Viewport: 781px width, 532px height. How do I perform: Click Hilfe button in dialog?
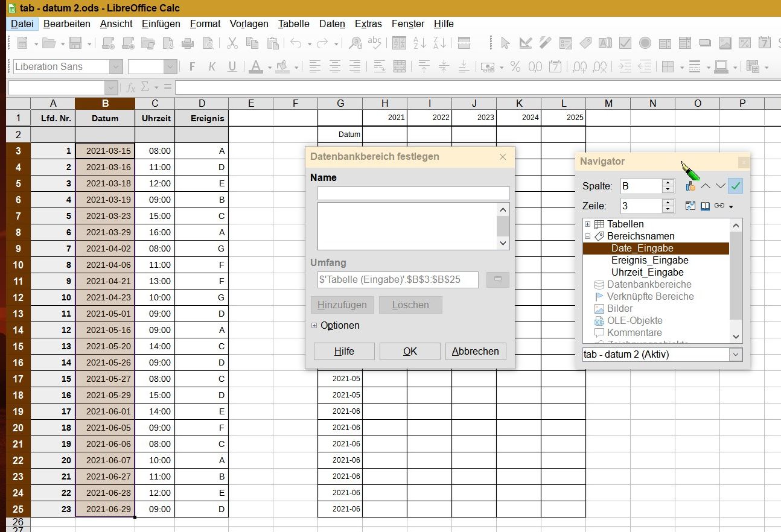(344, 351)
